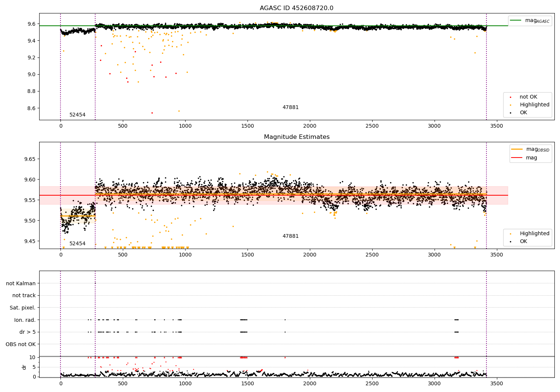Click the 3500 x-tick under the bottom plot
560x392 pixels.
pos(497,383)
